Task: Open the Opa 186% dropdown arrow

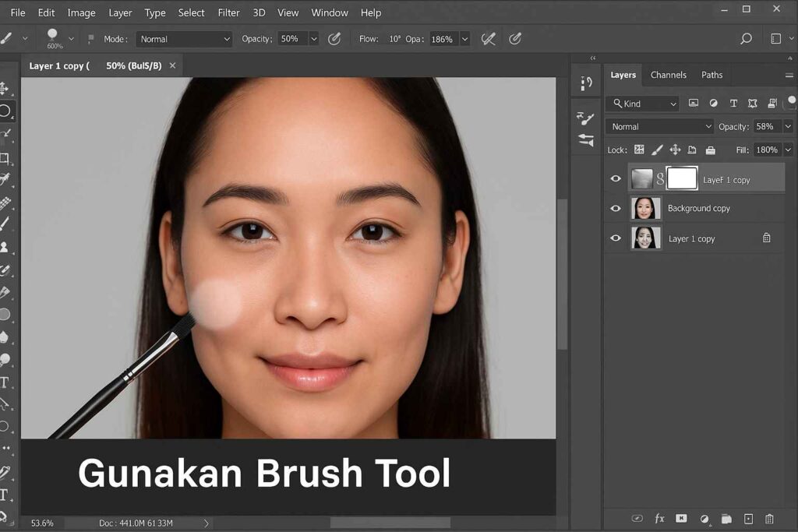Action: coord(464,39)
